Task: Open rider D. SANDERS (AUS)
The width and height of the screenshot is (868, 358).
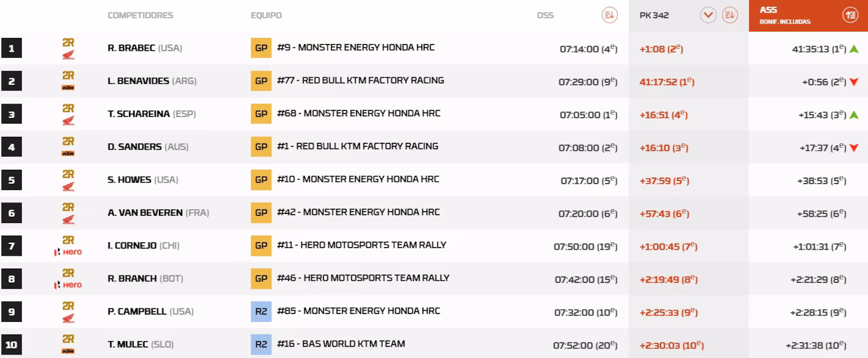Action: tap(148, 147)
